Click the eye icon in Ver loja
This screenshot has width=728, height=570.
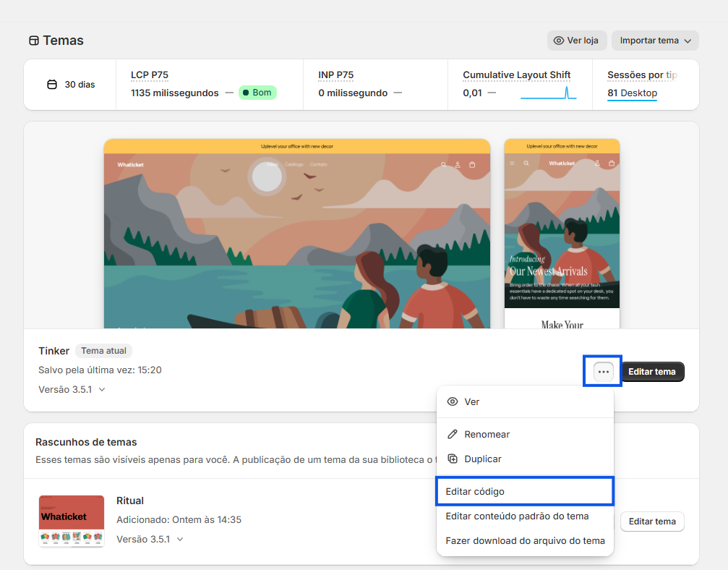point(559,41)
